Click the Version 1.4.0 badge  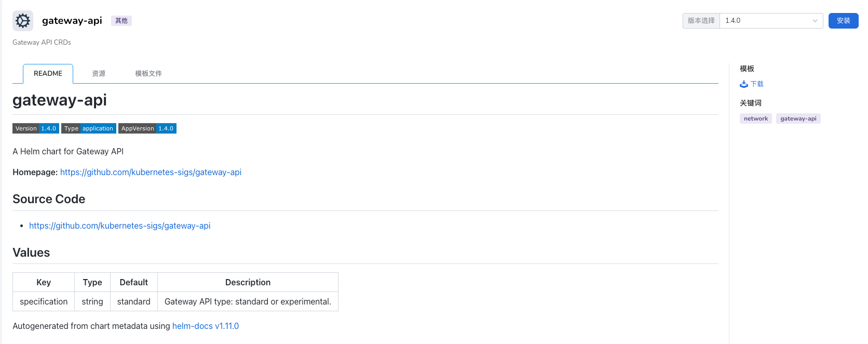tap(36, 128)
